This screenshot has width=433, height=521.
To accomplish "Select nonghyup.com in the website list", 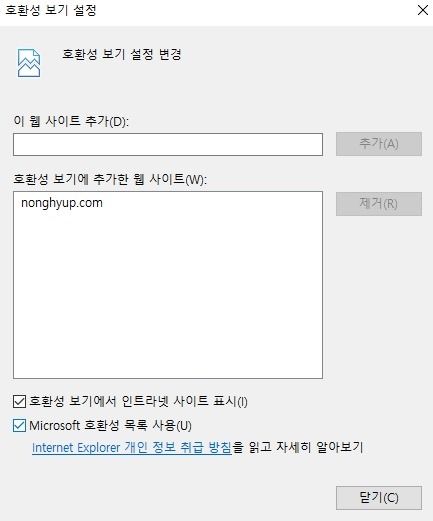I will coord(62,203).
